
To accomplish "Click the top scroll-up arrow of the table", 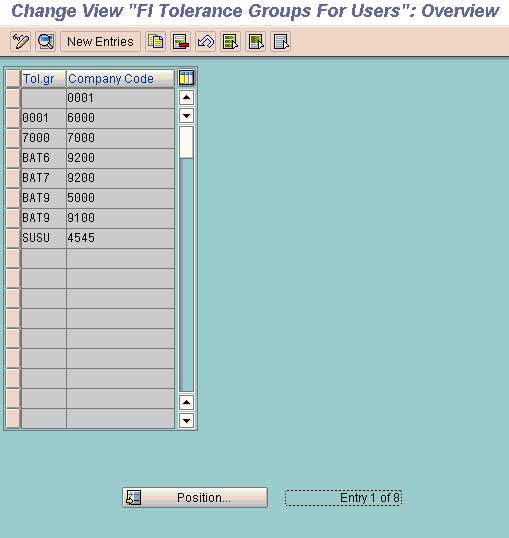I will 186,98.
